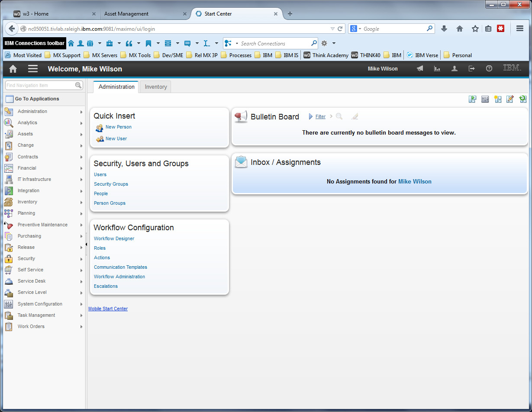
Task: Switch to the Asset Management browser tab
Action: click(145, 14)
